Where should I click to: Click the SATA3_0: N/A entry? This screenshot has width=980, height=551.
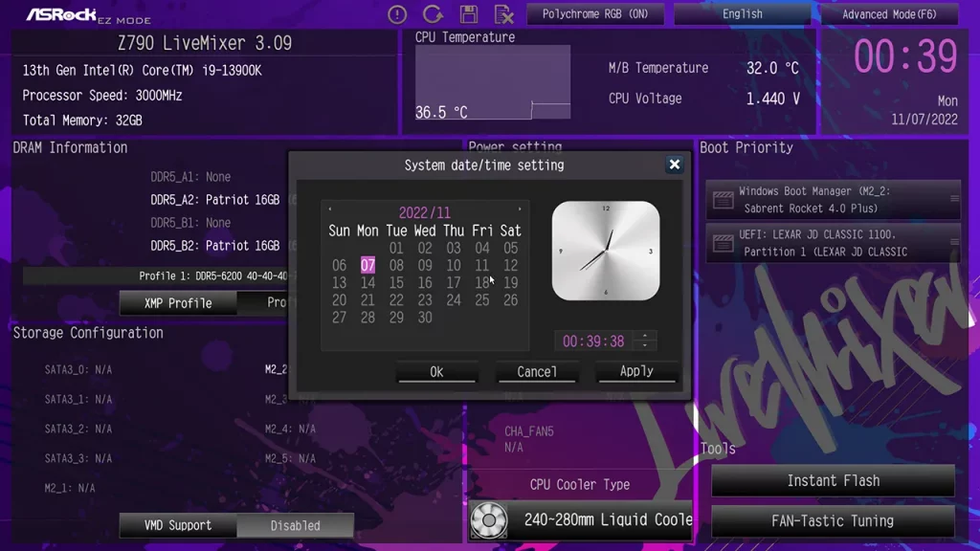[78, 370]
